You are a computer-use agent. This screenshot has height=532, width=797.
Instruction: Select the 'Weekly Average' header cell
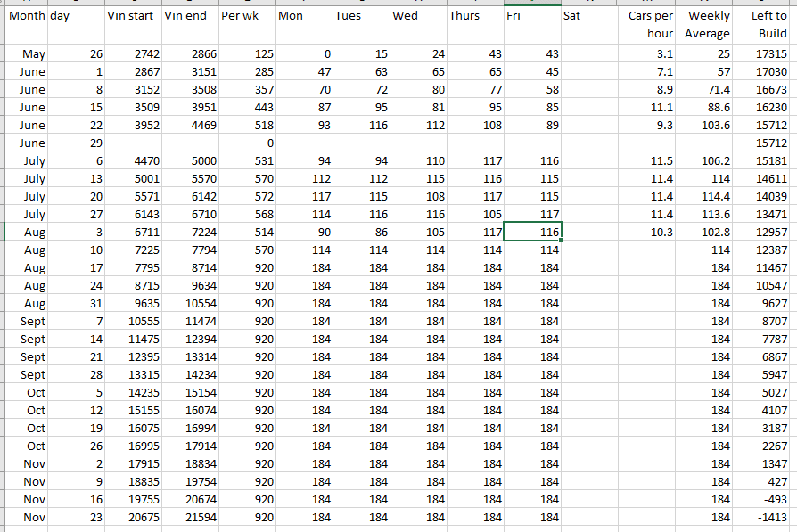pos(704,25)
